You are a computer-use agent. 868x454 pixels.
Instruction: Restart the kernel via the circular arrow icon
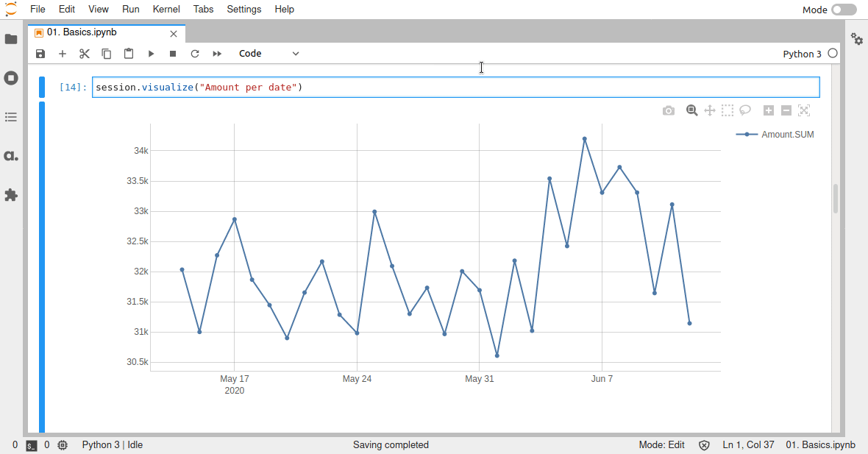point(195,54)
